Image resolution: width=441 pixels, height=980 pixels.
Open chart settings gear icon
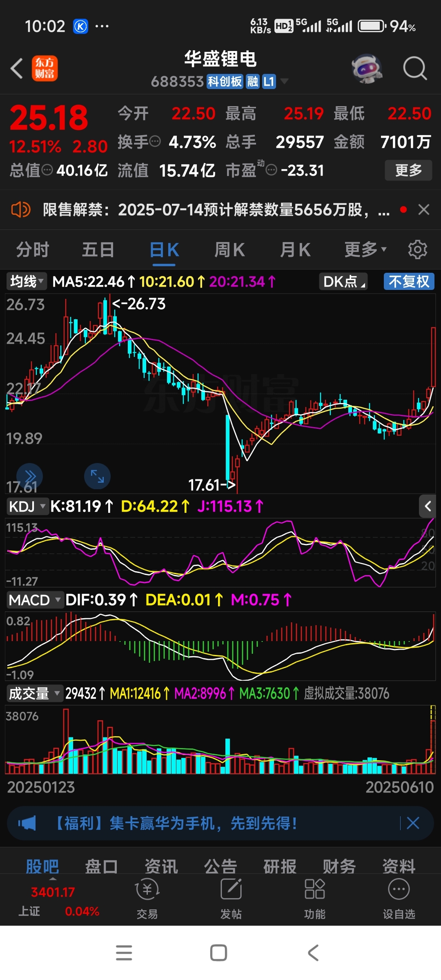418,249
